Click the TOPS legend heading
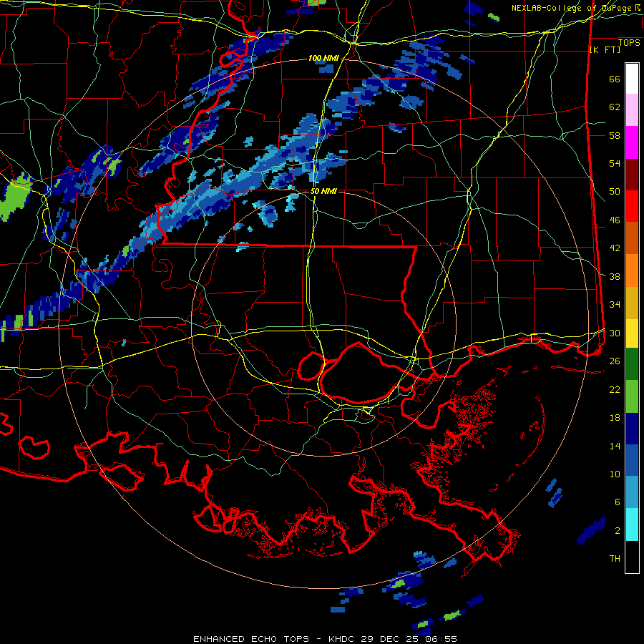This screenshot has width=644, height=644. click(629, 43)
